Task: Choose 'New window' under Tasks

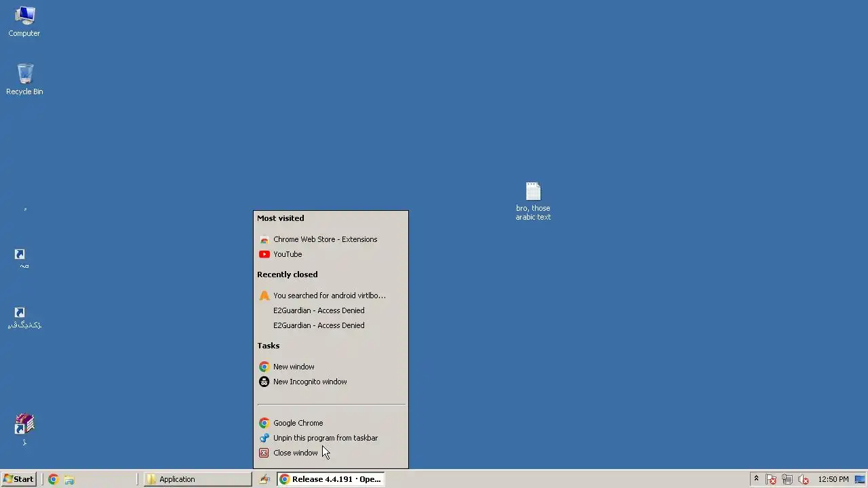Action: [331, 367]
